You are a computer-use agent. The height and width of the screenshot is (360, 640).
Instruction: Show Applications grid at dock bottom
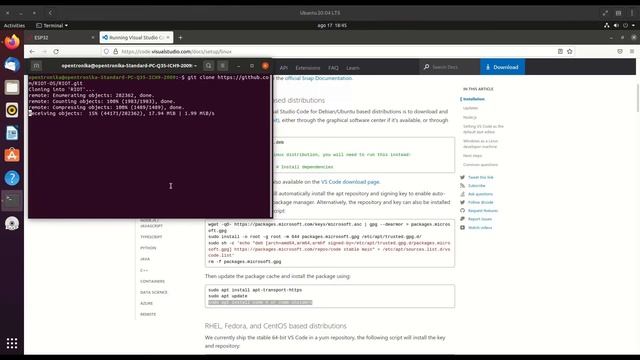(12, 343)
